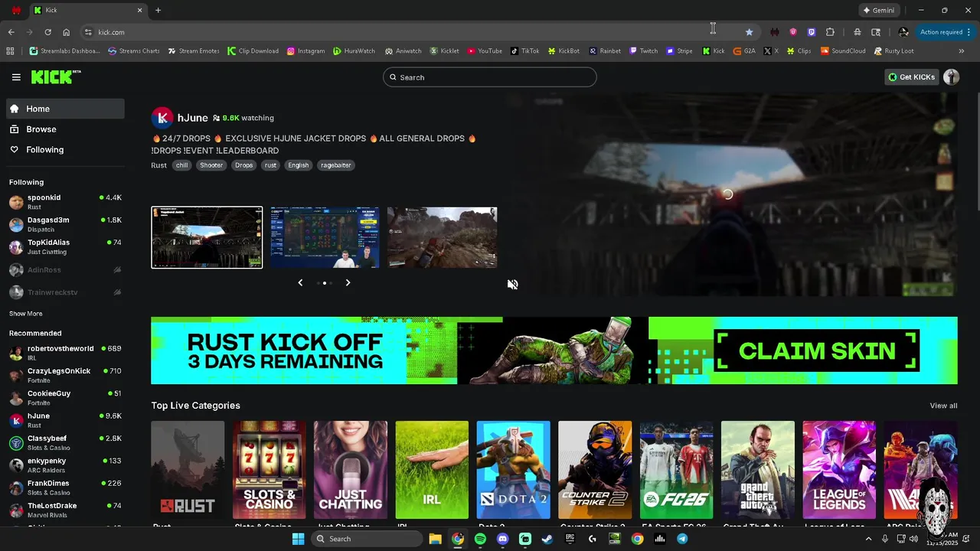Open the hamburger sidebar menu
This screenshot has height=551, width=980.
tap(16, 77)
